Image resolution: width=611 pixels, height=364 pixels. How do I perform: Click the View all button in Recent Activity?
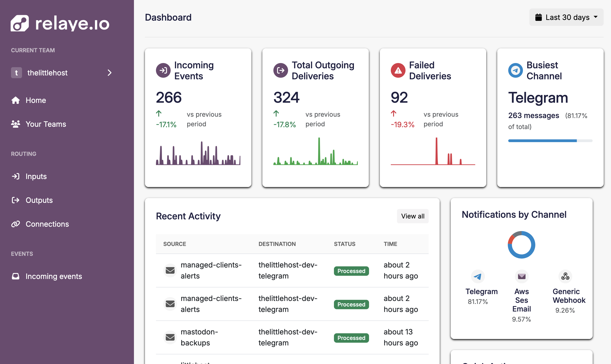[412, 216]
